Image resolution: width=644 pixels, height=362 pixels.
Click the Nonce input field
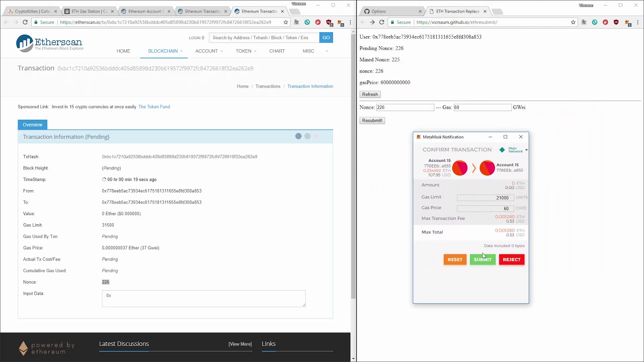coord(405,108)
